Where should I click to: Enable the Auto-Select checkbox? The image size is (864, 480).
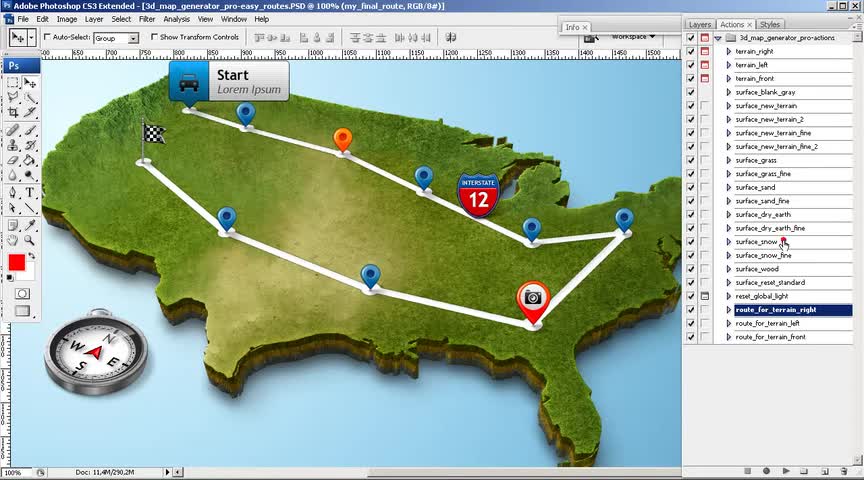[47, 37]
